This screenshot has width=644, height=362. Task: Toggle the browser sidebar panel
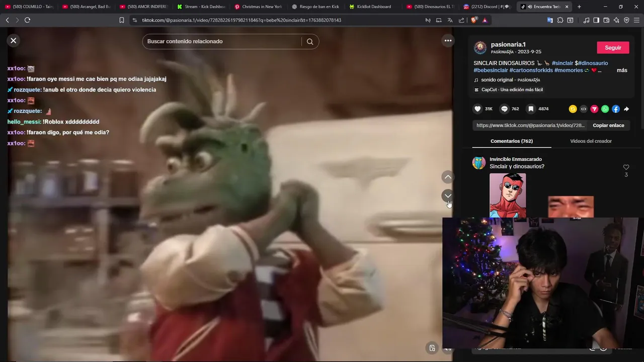[x=596, y=20]
